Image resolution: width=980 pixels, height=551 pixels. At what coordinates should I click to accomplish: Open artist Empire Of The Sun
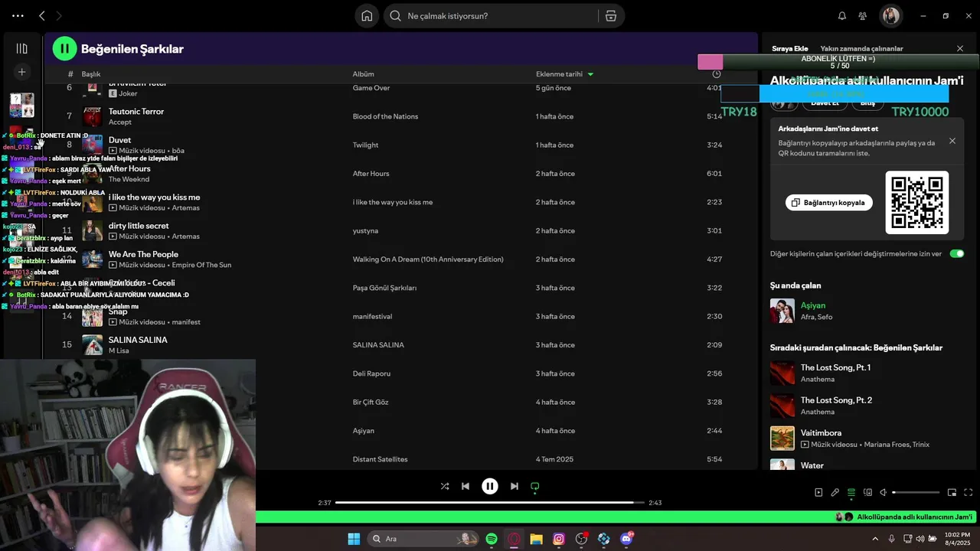click(201, 265)
